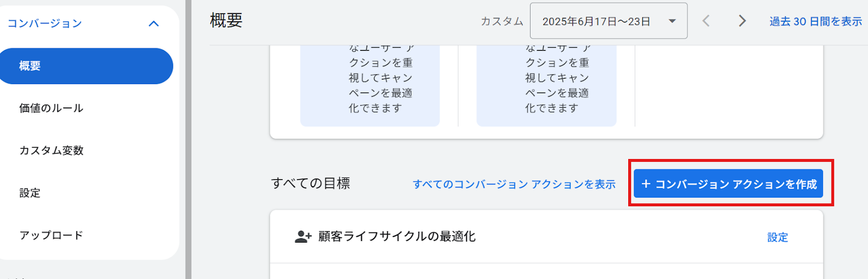Click the right blue recommendation card

546,86
